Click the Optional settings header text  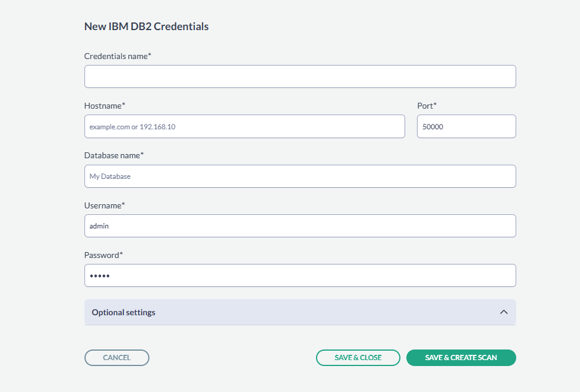[123, 312]
